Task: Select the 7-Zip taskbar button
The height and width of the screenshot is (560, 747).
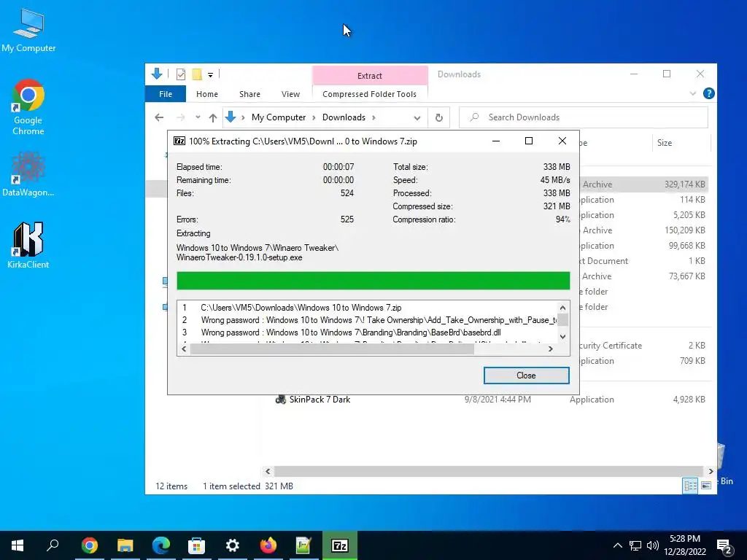Action: point(340,545)
